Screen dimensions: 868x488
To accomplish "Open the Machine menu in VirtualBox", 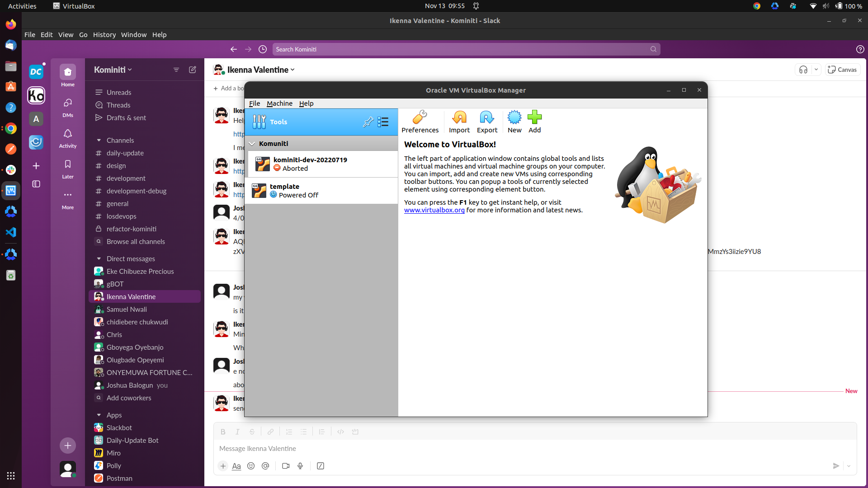I will [279, 103].
